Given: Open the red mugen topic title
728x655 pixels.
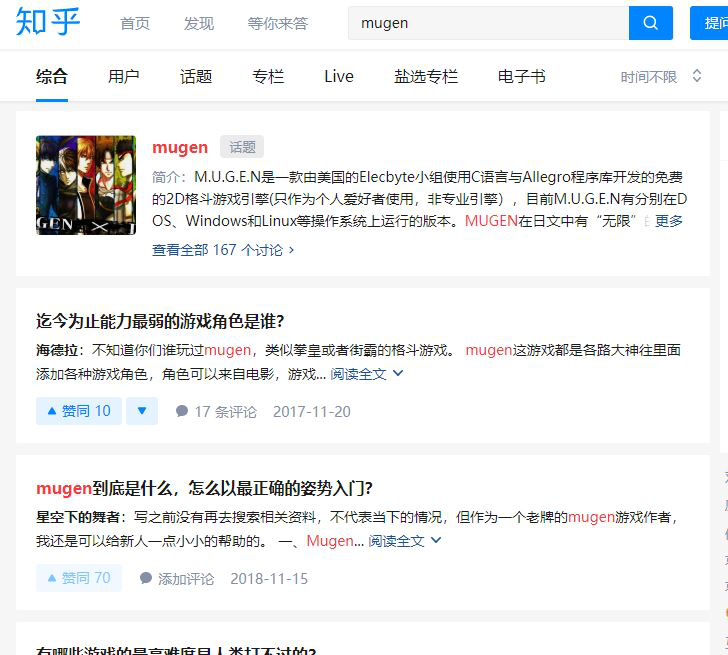Looking at the screenshot, I should [x=180, y=147].
